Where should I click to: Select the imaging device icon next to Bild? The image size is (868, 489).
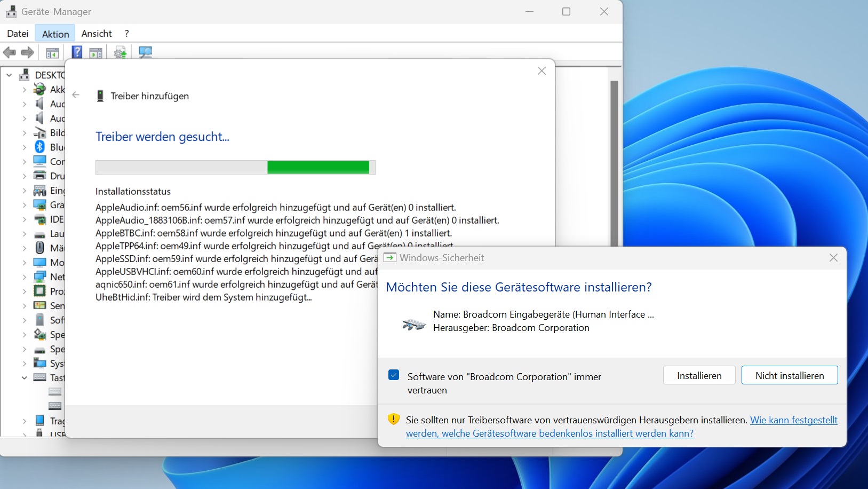click(x=39, y=132)
